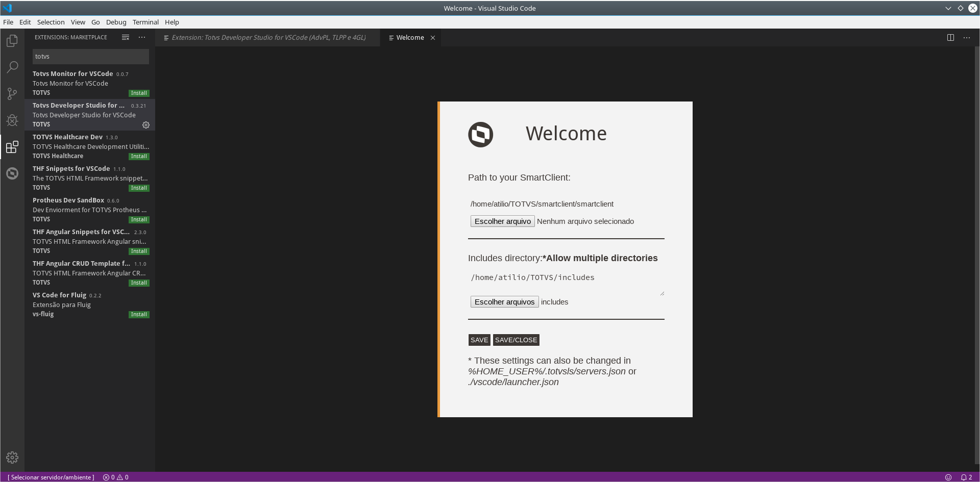The width and height of the screenshot is (980, 482).
Task: Click the TOTVS logo on the Welcome page
Action: click(480, 135)
